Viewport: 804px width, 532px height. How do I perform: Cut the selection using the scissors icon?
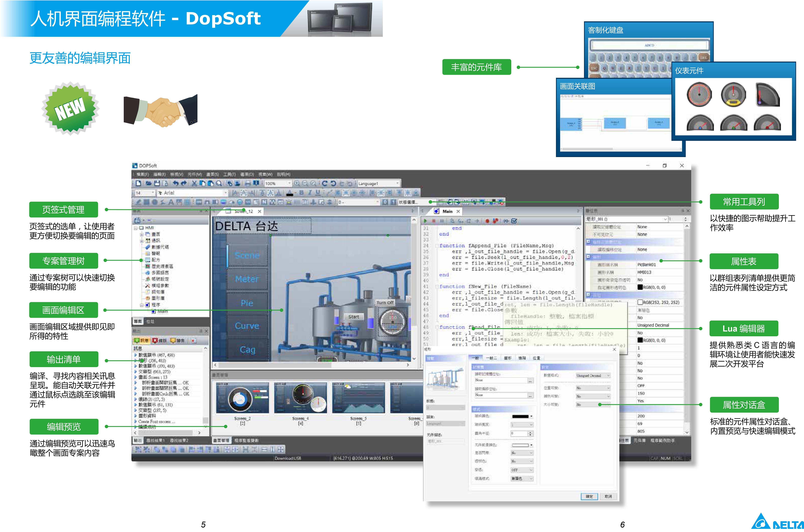[x=194, y=183]
